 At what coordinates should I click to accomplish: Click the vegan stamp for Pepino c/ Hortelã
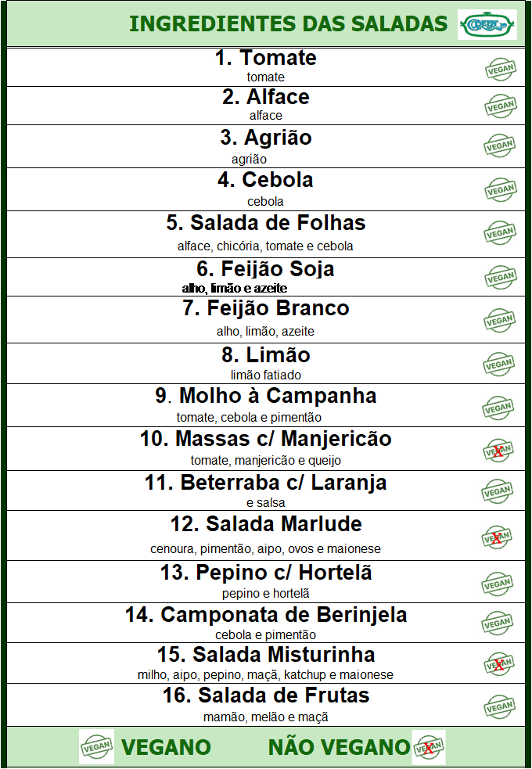click(x=498, y=583)
